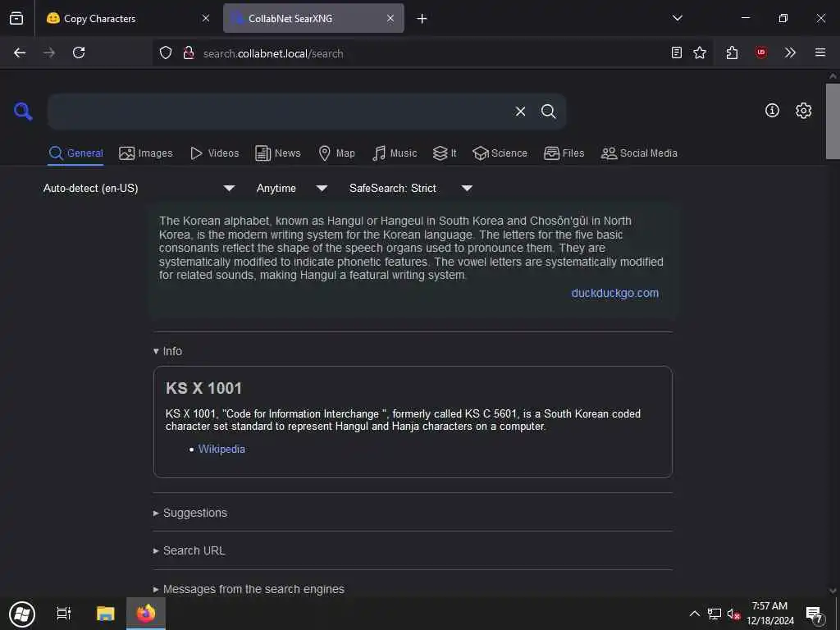This screenshot has width=840, height=630.
Task: Expand the Search URL section
Action: (189, 550)
